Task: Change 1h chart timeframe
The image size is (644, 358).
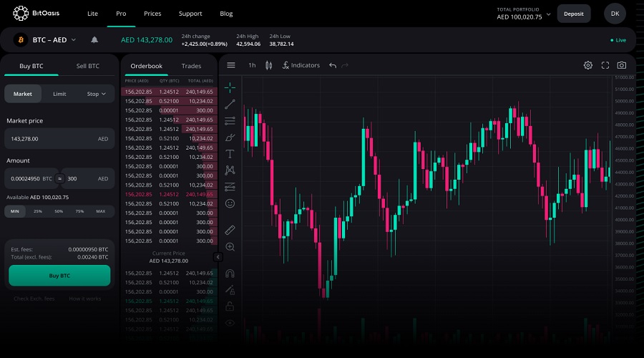Action: pos(252,65)
